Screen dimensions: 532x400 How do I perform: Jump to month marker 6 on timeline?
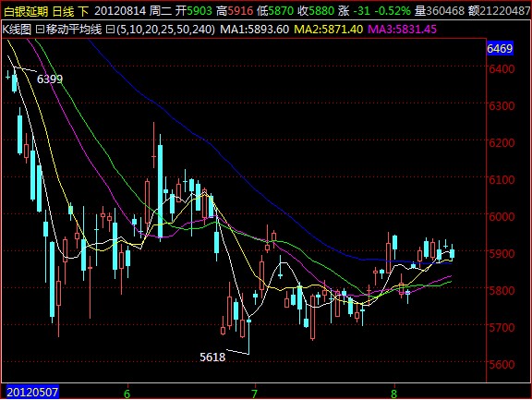127,394
